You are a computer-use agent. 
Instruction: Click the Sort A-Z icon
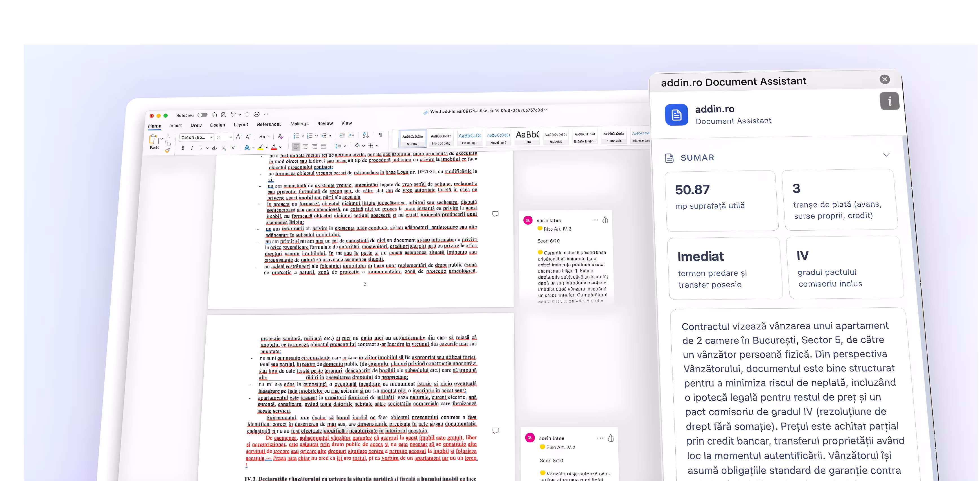coord(366,135)
